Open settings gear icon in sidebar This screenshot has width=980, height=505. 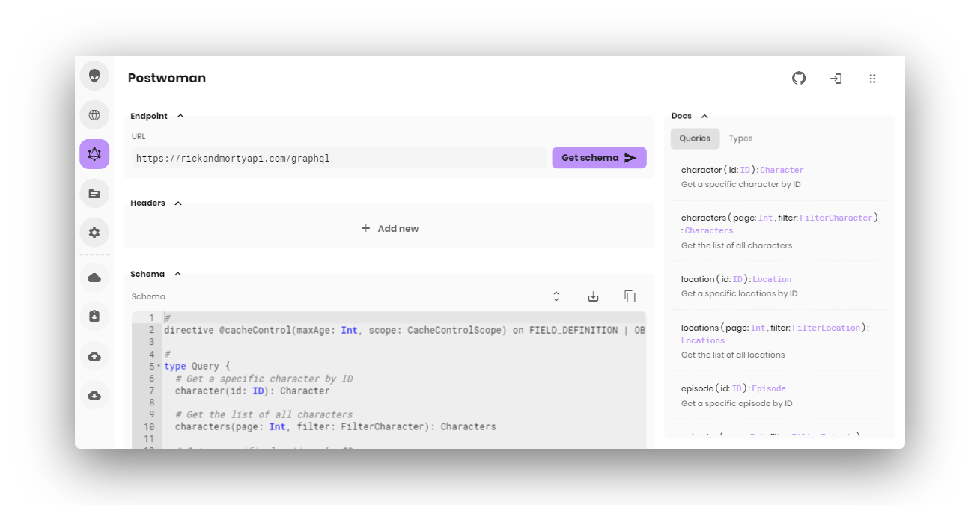94,233
